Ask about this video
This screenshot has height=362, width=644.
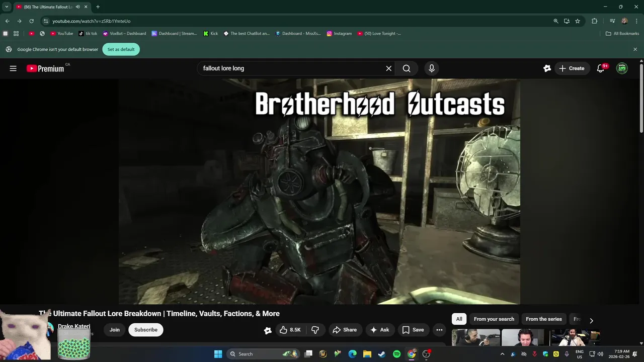380,330
